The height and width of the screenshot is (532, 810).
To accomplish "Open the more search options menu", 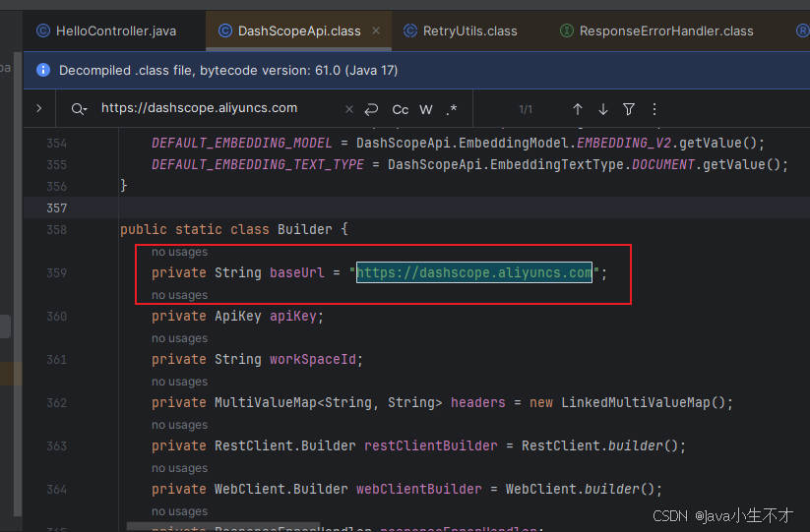I will click(654, 109).
